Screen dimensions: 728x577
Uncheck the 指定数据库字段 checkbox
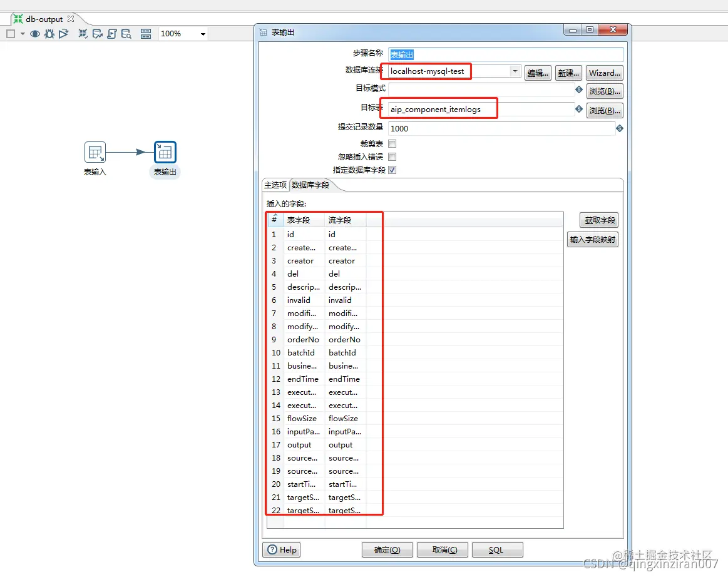392,170
